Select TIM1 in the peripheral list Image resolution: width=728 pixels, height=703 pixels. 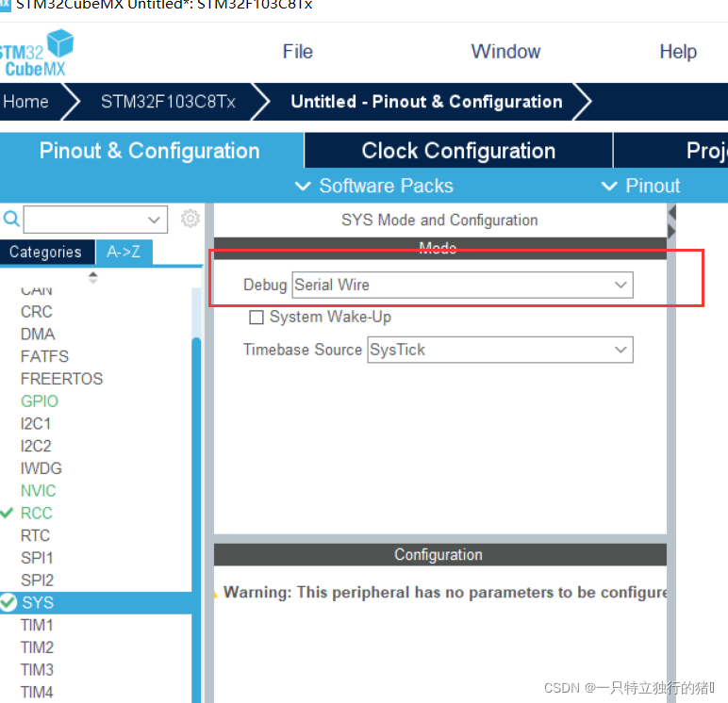[x=37, y=625]
